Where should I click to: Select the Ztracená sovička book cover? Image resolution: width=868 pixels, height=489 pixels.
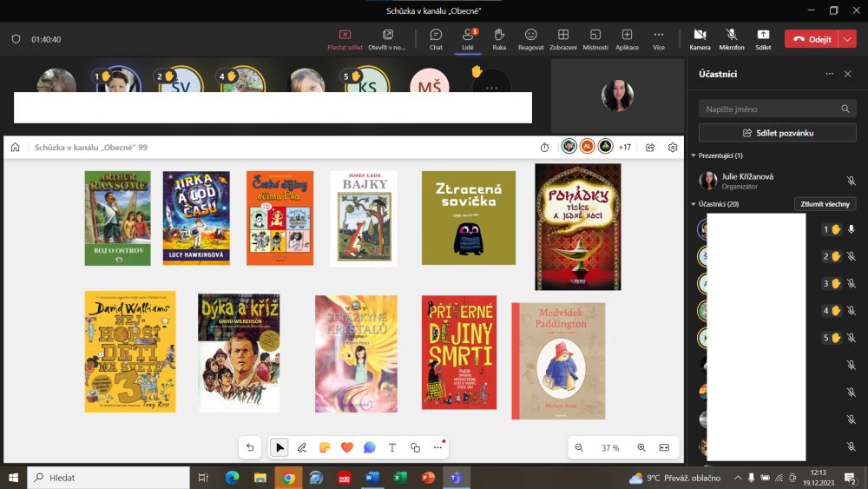click(x=469, y=218)
